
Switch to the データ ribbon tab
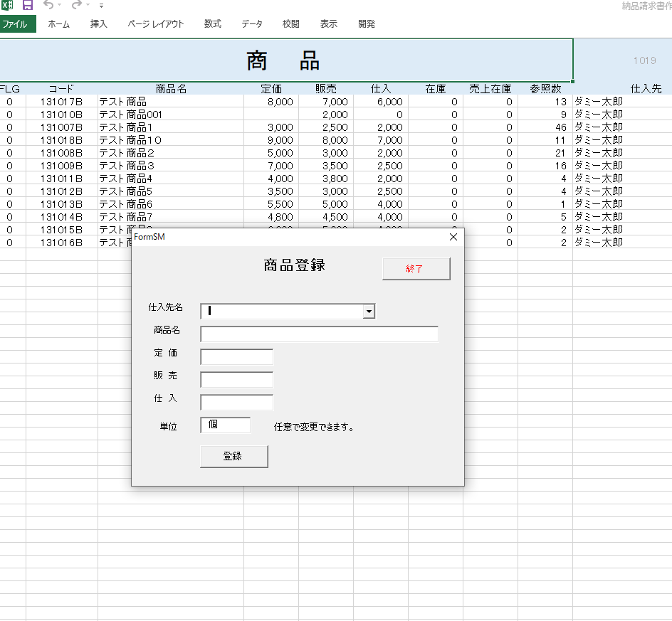(x=252, y=24)
